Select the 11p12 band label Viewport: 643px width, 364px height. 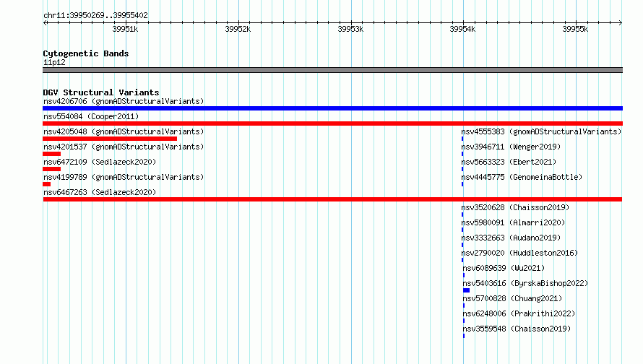pos(54,62)
